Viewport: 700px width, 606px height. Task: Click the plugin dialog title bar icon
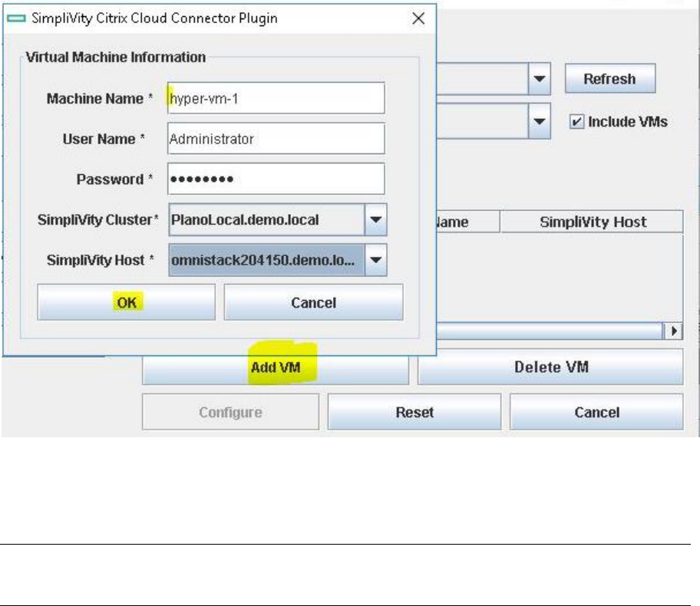click(17, 18)
